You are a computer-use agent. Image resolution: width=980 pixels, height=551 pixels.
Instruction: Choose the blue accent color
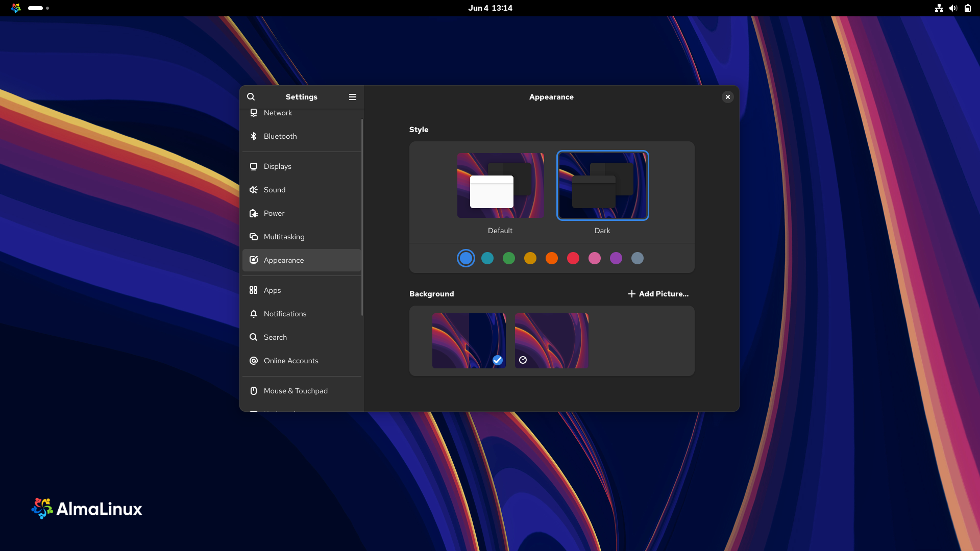pos(466,258)
